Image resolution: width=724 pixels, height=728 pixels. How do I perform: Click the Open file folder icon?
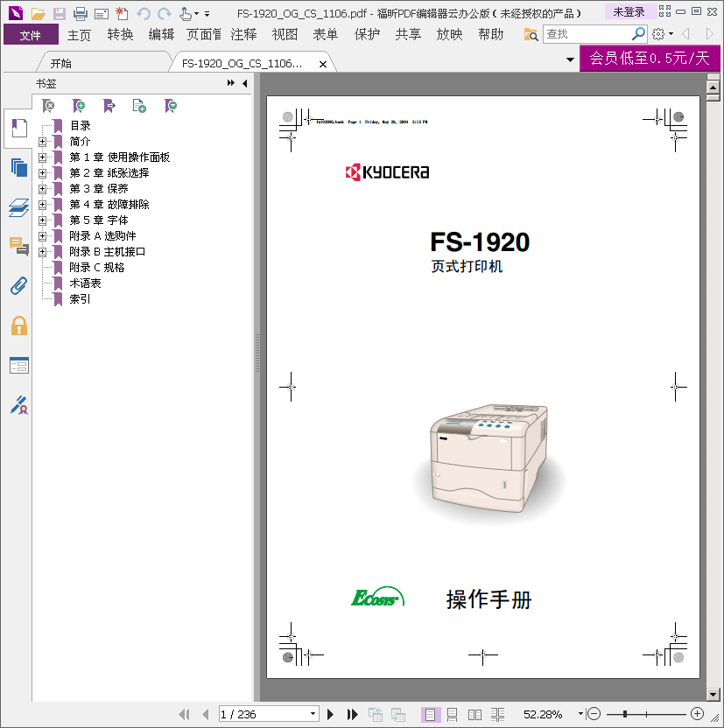[38, 14]
